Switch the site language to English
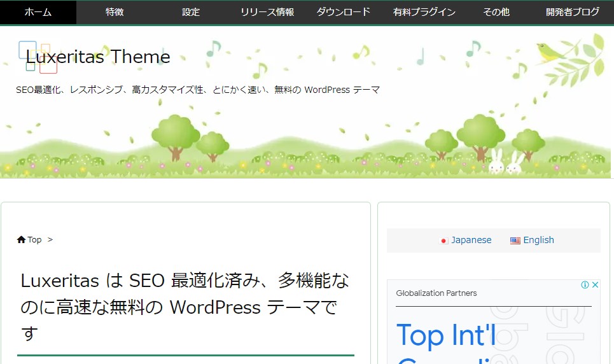The width and height of the screenshot is (614, 364). coord(538,240)
